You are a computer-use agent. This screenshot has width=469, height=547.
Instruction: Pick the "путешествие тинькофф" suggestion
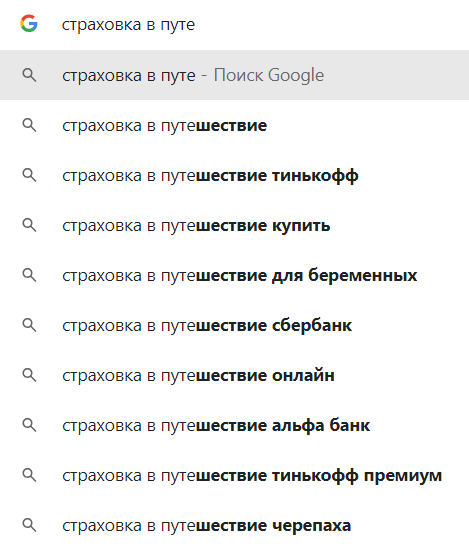(x=234, y=175)
